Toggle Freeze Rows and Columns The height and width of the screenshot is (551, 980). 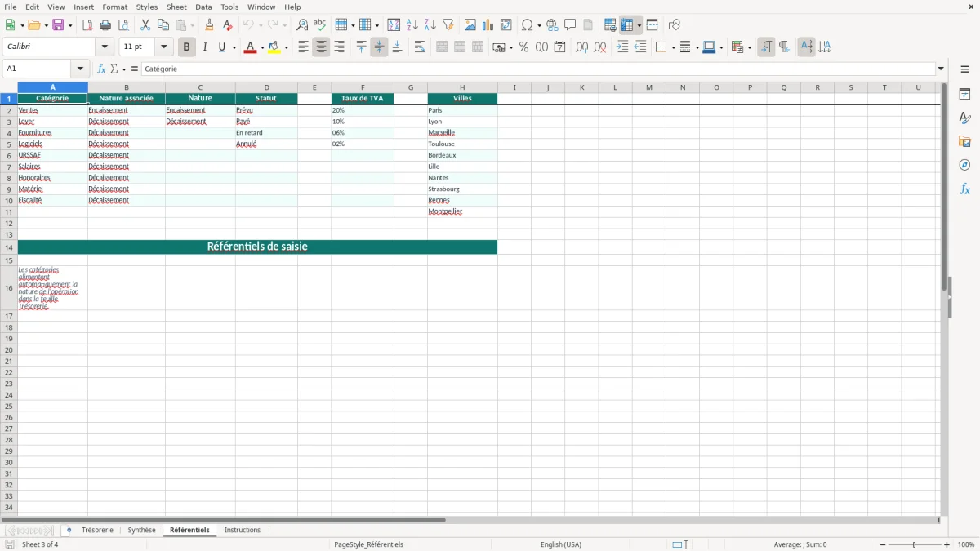(627, 25)
